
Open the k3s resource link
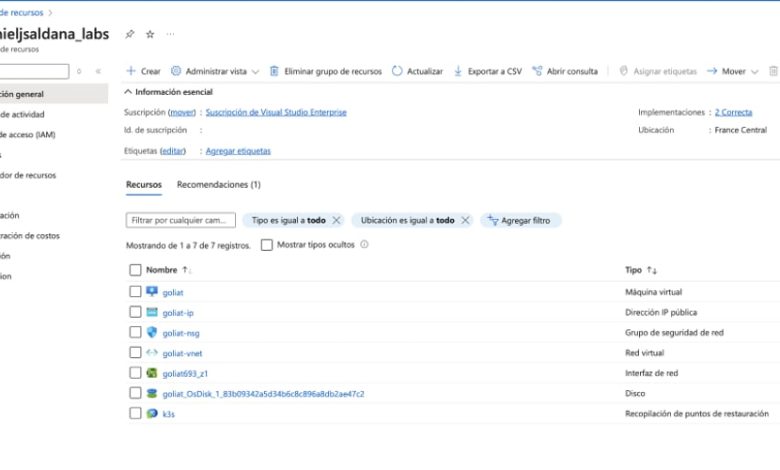point(169,414)
